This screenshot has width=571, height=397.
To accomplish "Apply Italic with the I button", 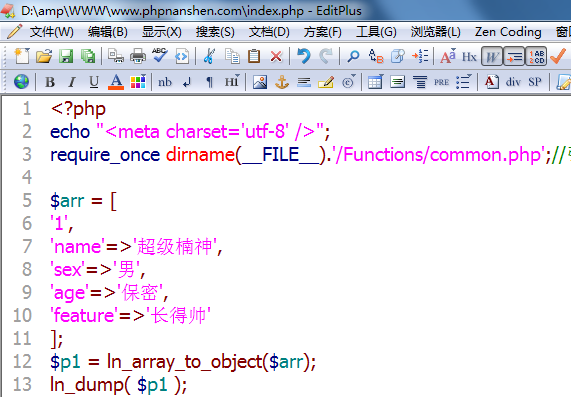I will 72,82.
